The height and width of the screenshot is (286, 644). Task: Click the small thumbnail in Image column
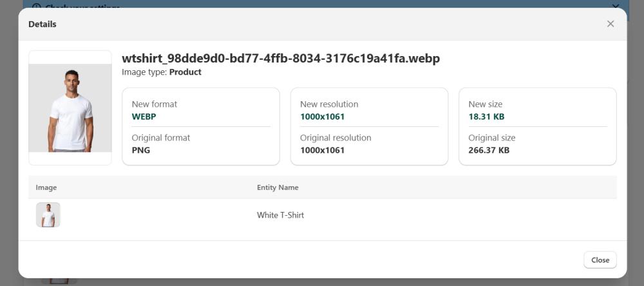click(48, 215)
